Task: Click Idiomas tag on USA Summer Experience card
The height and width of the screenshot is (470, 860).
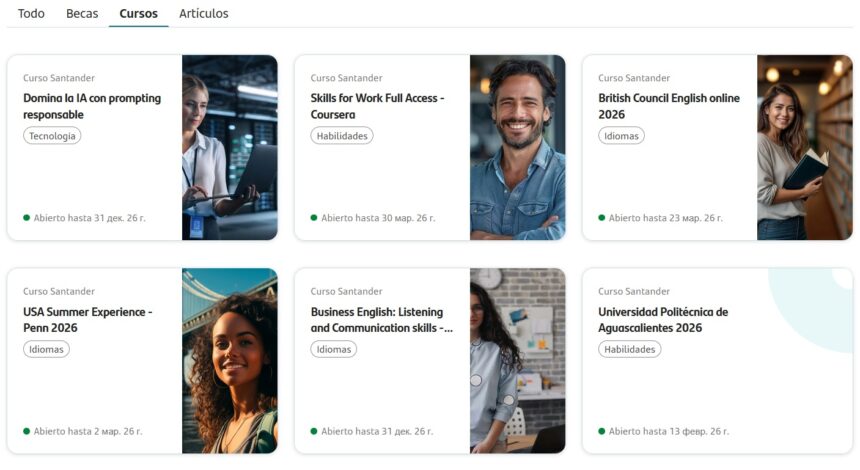Action: pos(46,349)
